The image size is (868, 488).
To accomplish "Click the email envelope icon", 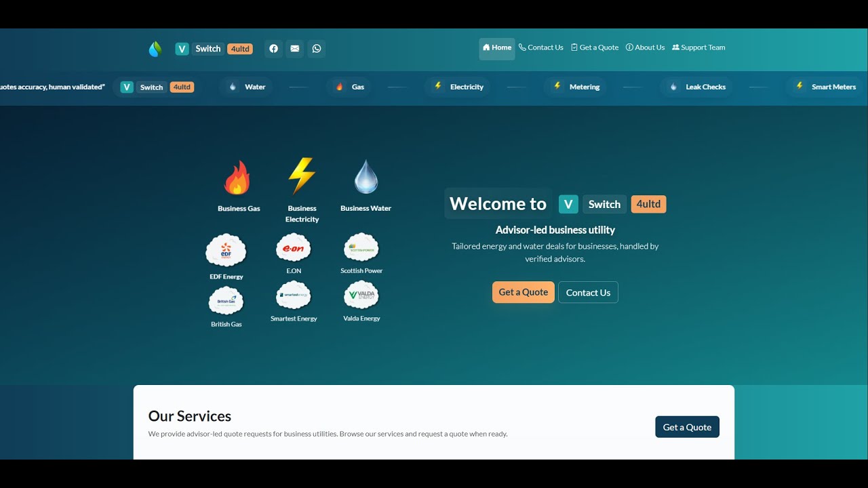I will coord(294,49).
